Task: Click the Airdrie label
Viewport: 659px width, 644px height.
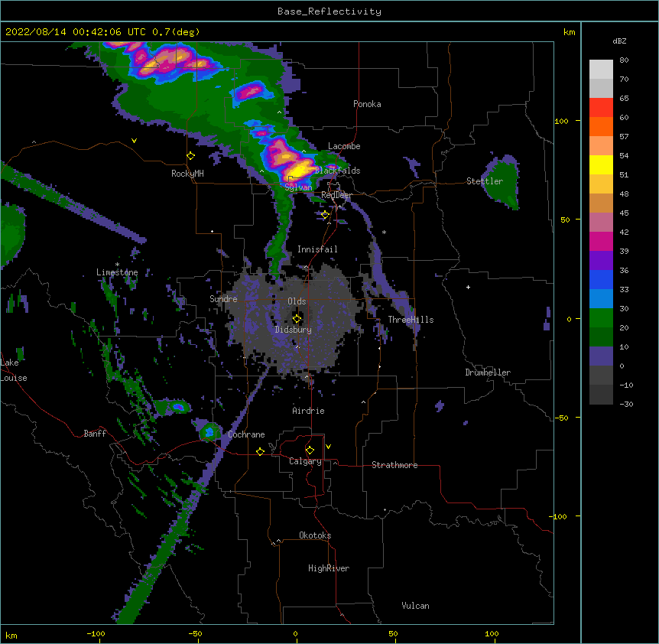Action: point(308,411)
